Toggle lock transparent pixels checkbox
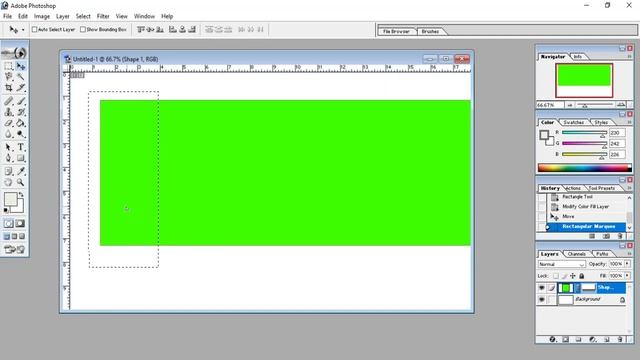The height and width of the screenshot is (360, 640). point(556,276)
